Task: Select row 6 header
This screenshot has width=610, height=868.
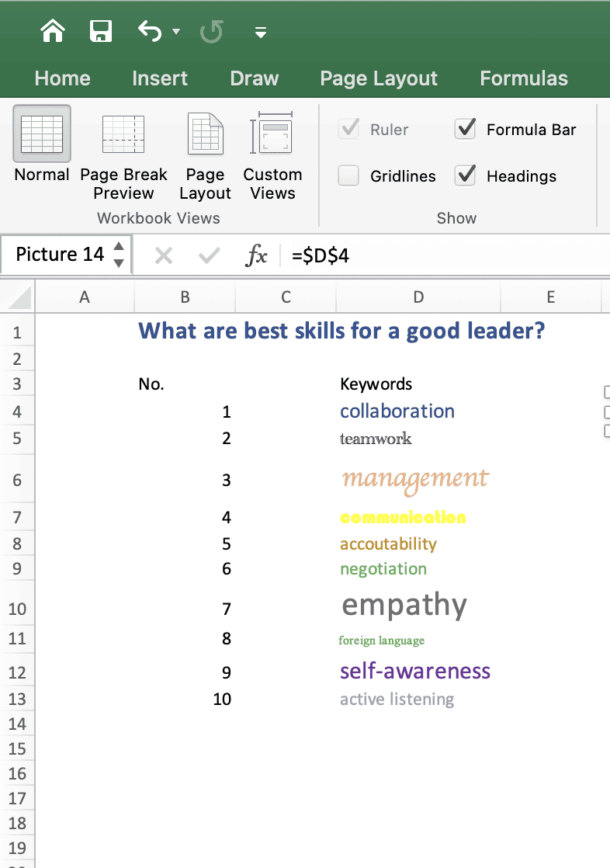Action: [17, 480]
